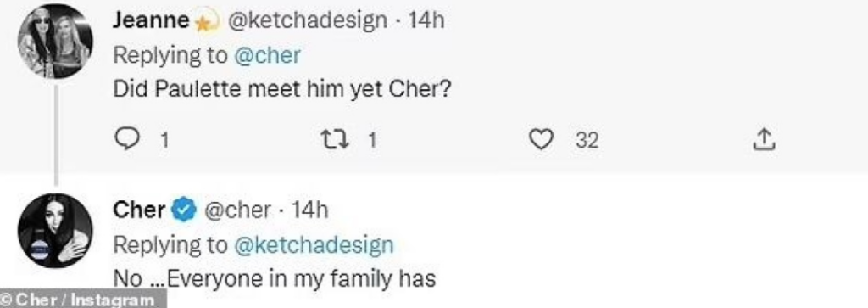Like Jeanne's tweet with the heart icon

point(541,140)
